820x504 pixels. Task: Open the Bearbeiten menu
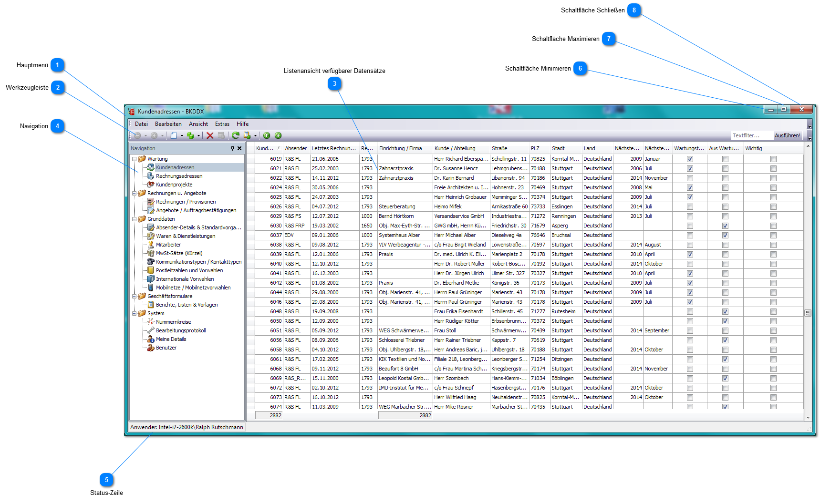pos(168,124)
